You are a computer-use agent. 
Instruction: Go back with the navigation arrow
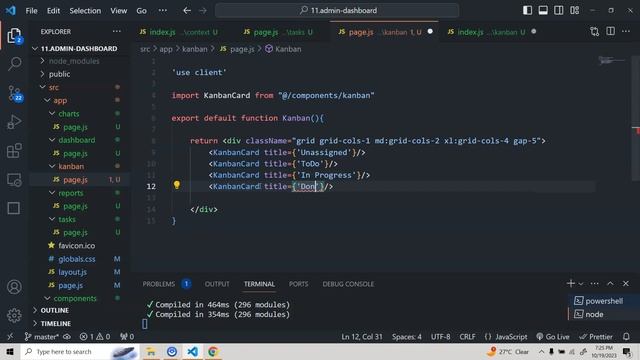pos(187,11)
